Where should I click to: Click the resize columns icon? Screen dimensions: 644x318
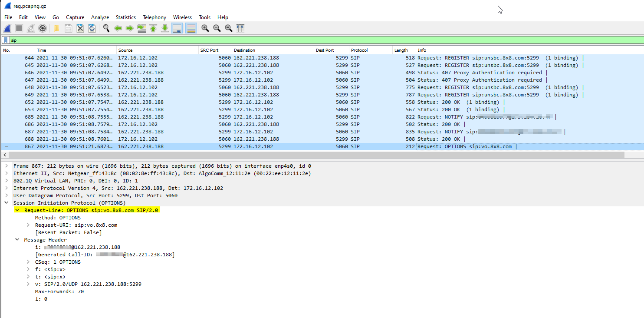click(x=240, y=28)
